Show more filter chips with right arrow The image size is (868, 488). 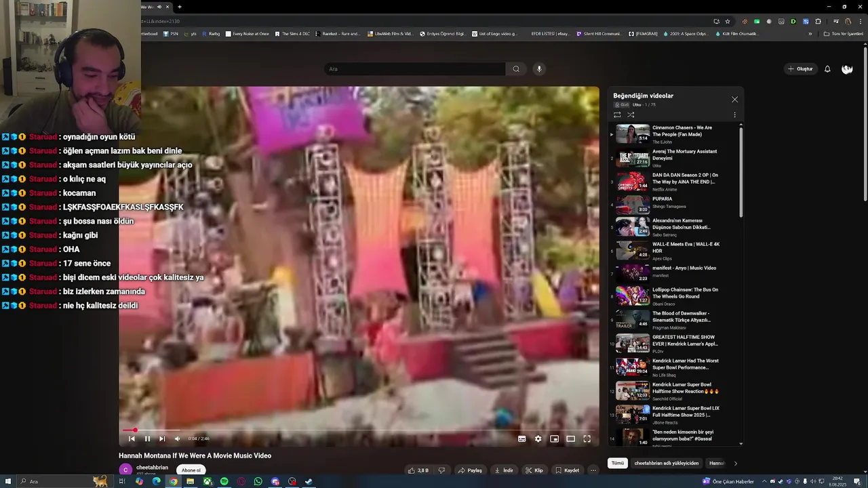pyautogui.click(x=735, y=463)
